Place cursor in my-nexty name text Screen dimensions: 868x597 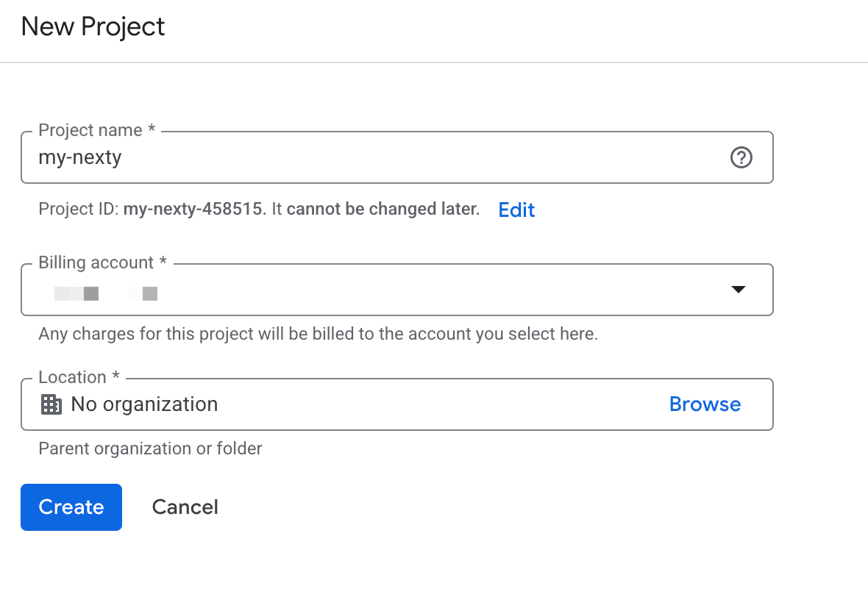pos(79,157)
